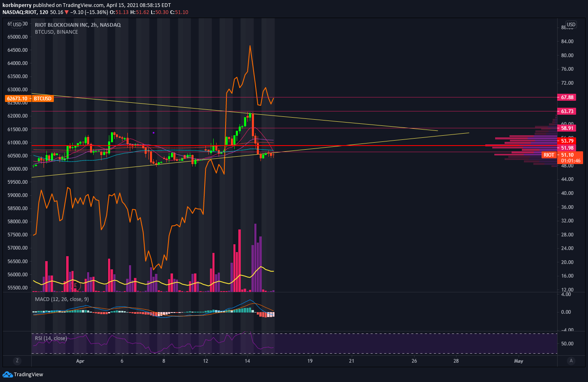
Task: Click the 21 date label on time axis
Action: 352,361
